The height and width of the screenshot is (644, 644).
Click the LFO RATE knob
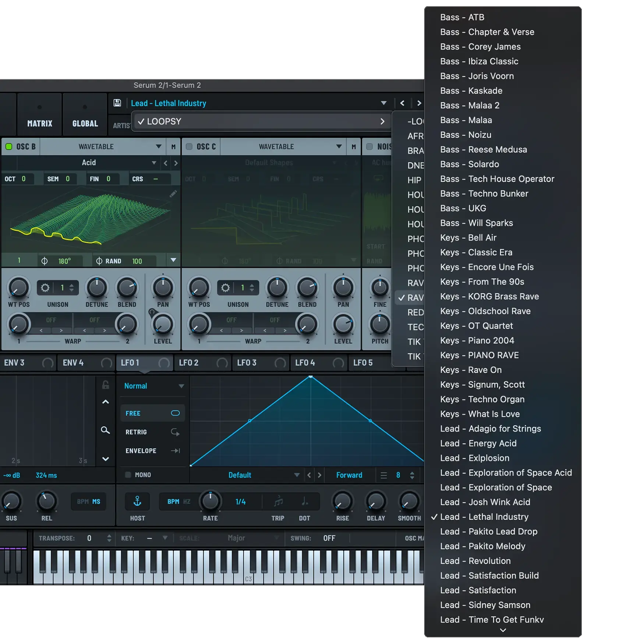(x=210, y=501)
